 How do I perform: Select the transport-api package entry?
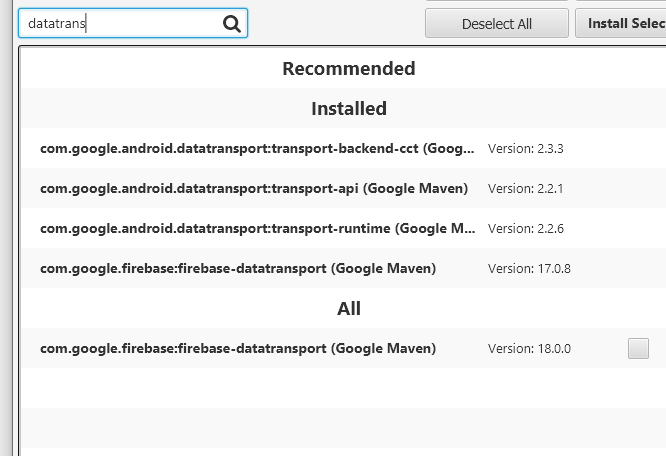[253, 188]
